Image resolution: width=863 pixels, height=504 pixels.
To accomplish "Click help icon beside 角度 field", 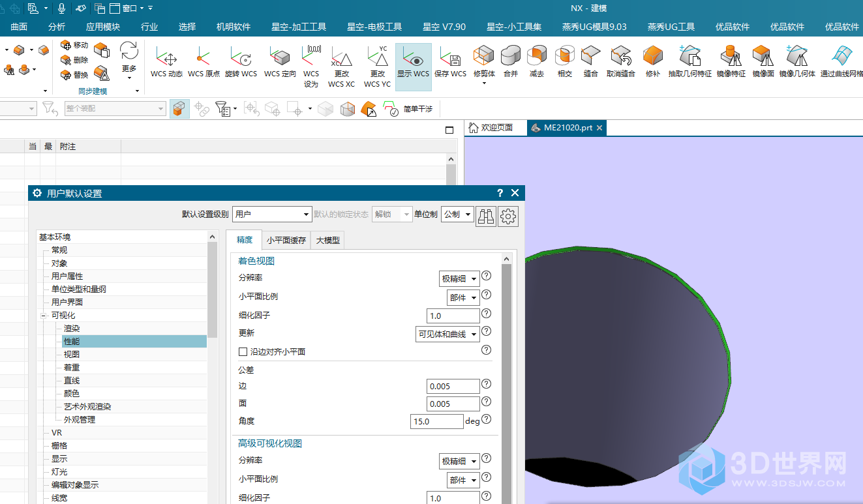I will pyautogui.click(x=486, y=419).
